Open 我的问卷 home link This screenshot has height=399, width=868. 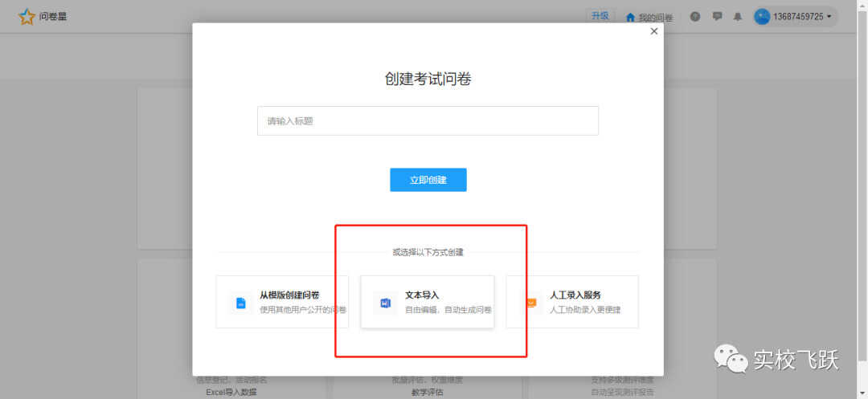649,17
